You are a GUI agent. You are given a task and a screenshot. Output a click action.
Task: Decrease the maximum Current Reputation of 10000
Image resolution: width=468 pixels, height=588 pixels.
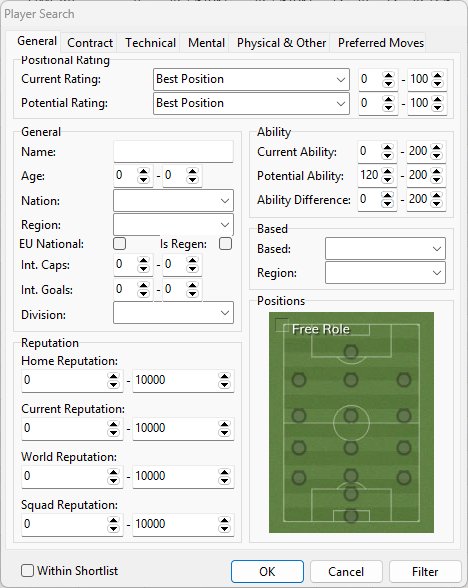coord(224,432)
